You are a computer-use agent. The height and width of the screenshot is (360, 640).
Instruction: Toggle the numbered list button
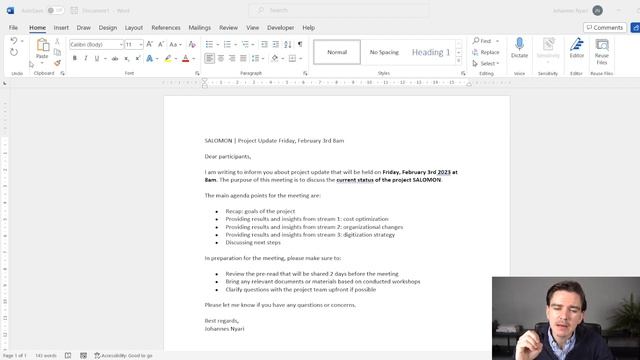point(227,44)
